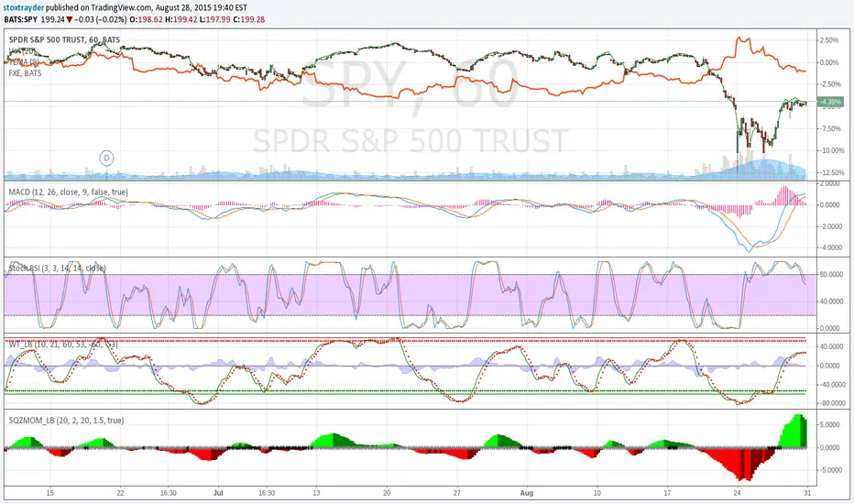Select the Stoch RSI (3, 3, 14, 14, close) label
This screenshot has height=504, width=854.
(57, 268)
